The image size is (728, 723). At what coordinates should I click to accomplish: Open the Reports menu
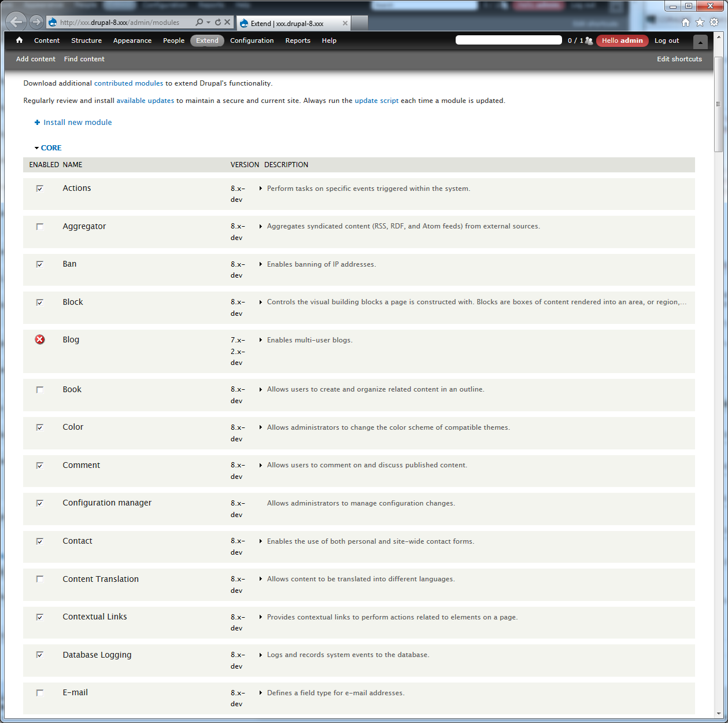pos(298,40)
